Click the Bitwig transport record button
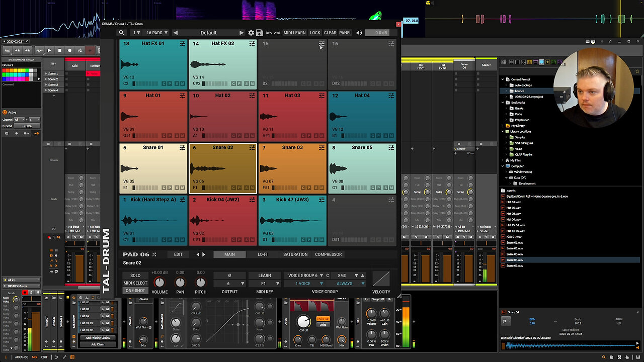Viewport: 644px width, 362px height. (70, 50)
